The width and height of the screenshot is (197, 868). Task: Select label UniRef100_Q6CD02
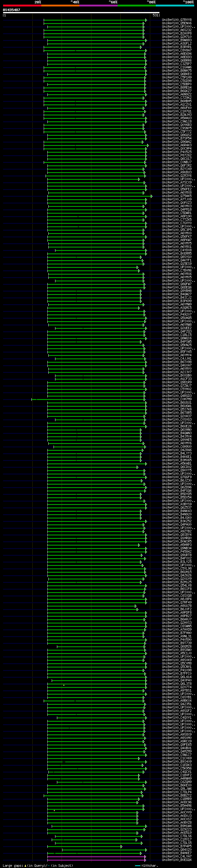coord(176,467)
